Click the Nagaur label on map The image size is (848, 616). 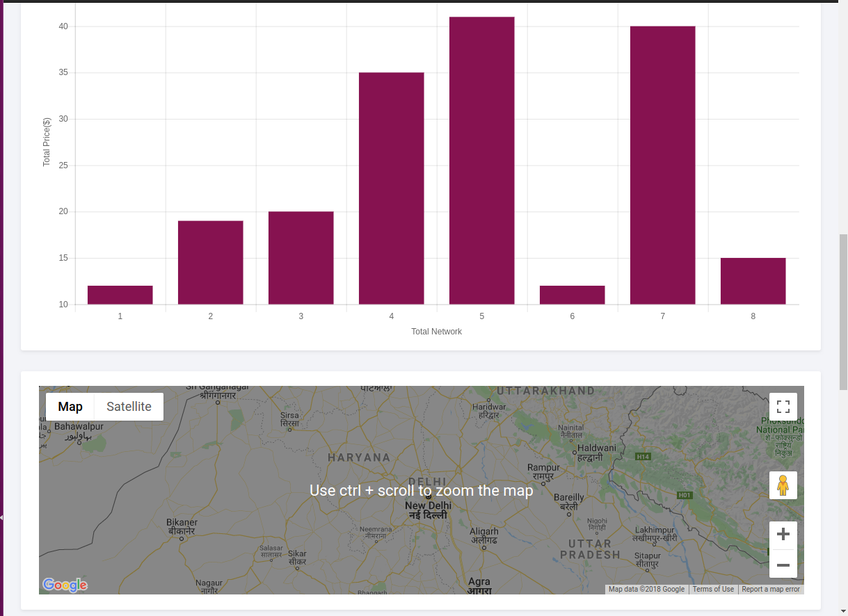click(209, 587)
